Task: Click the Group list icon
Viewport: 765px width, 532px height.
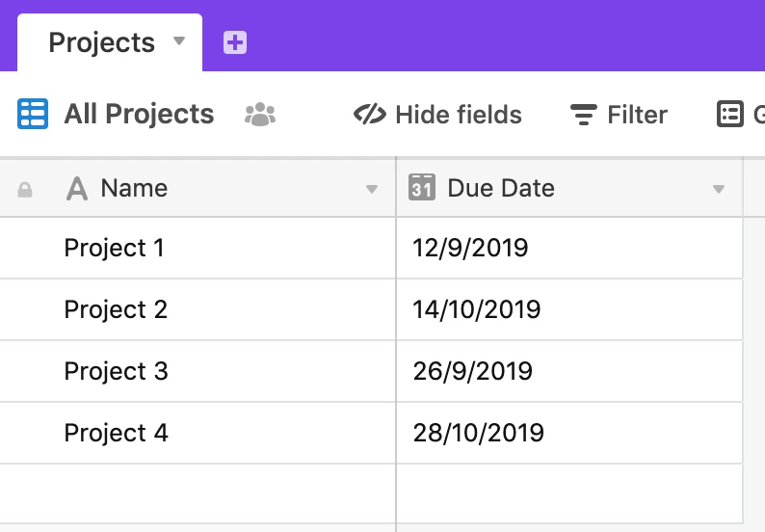Action: (x=730, y=114)
